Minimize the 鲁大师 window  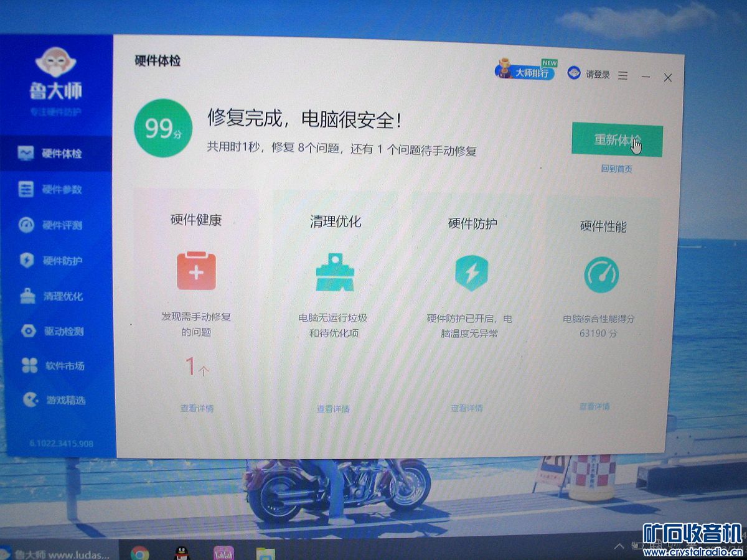[646, 77]
